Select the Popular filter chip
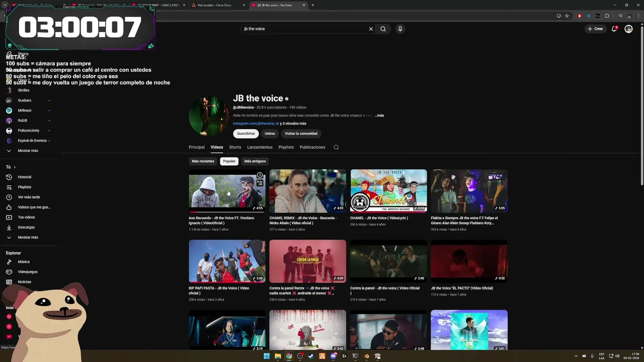Image resolution: width=644 pixels, height=362 pixels. [x=229, y=161]
